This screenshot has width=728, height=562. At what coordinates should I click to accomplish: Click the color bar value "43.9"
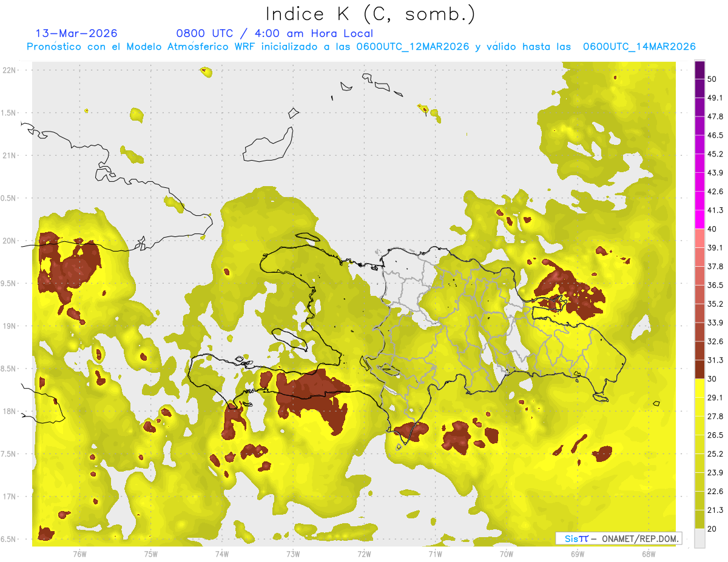tap(715, 173)
